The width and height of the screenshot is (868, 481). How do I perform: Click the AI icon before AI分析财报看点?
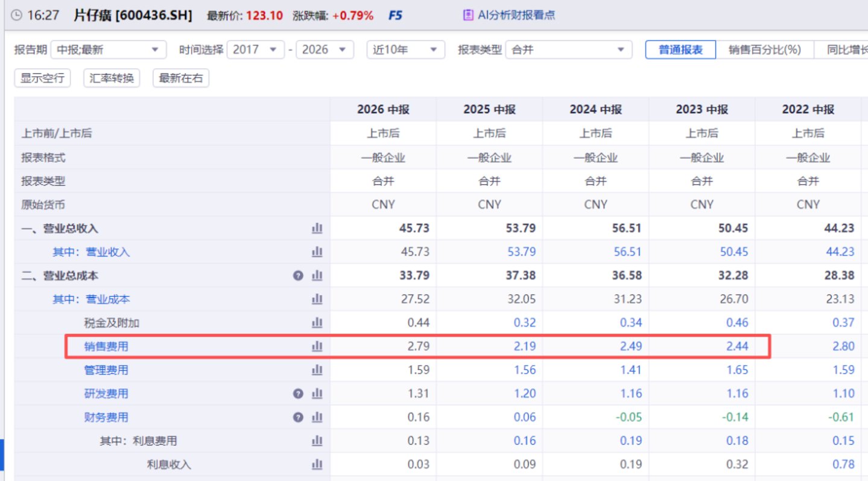pyautogui.click(x=468, y=16)
